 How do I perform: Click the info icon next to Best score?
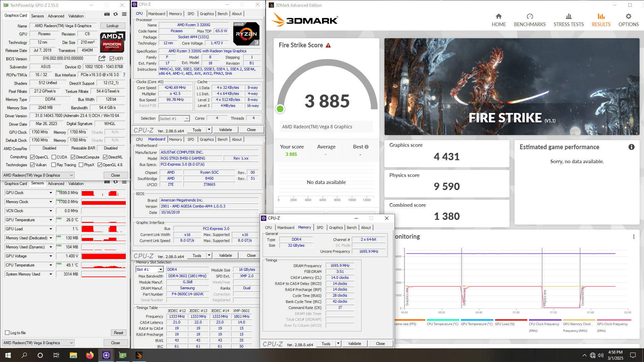(367, 147)
